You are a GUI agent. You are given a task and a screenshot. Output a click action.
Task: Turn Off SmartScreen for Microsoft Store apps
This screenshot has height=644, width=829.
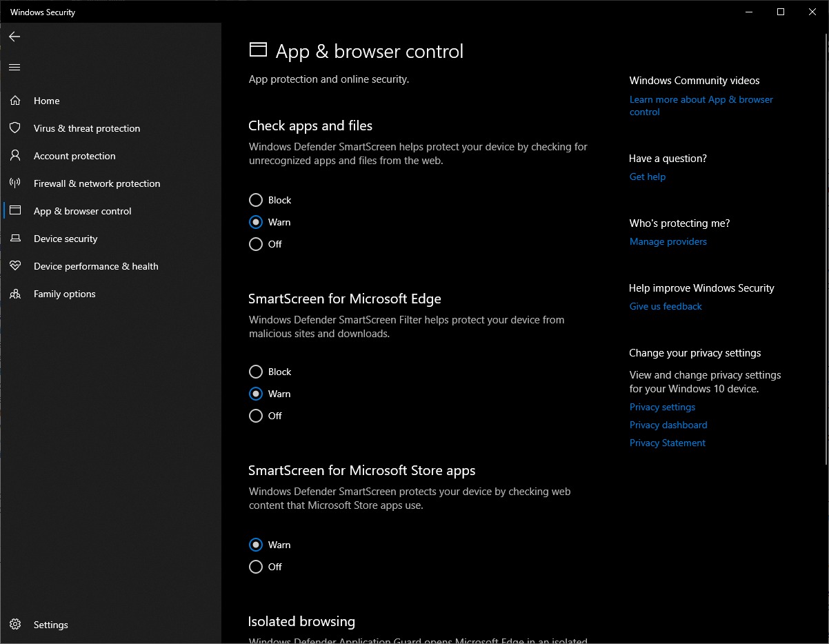256,567
